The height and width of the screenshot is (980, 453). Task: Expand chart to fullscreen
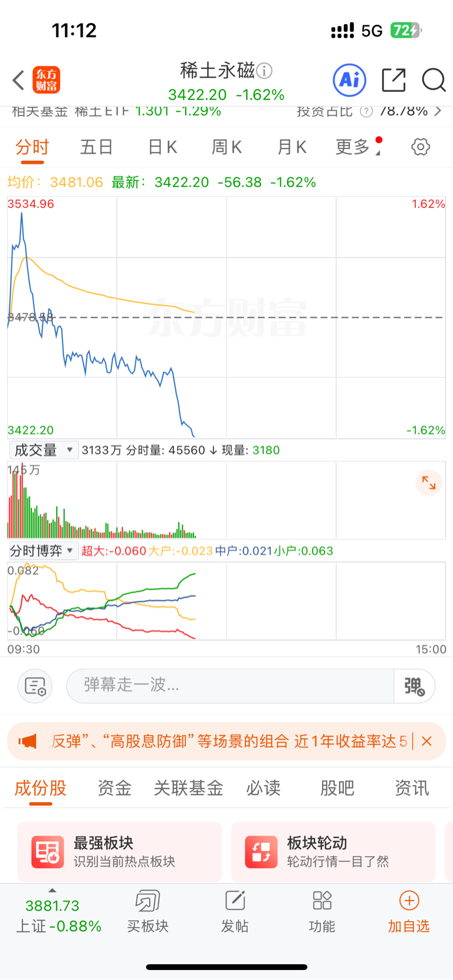coord(429,484)
